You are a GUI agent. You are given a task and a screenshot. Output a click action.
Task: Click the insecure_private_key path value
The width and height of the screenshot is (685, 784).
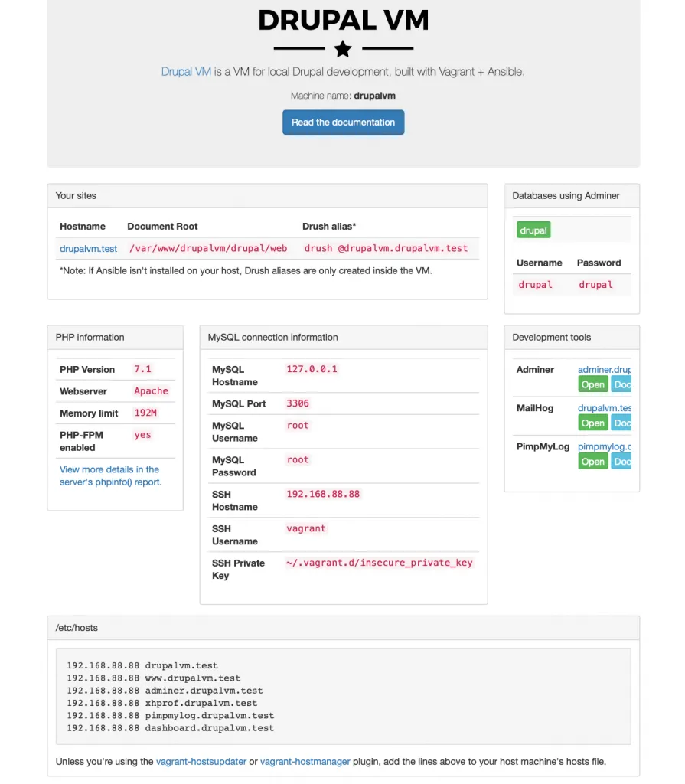pyautogui.click(x=379, y=563)
